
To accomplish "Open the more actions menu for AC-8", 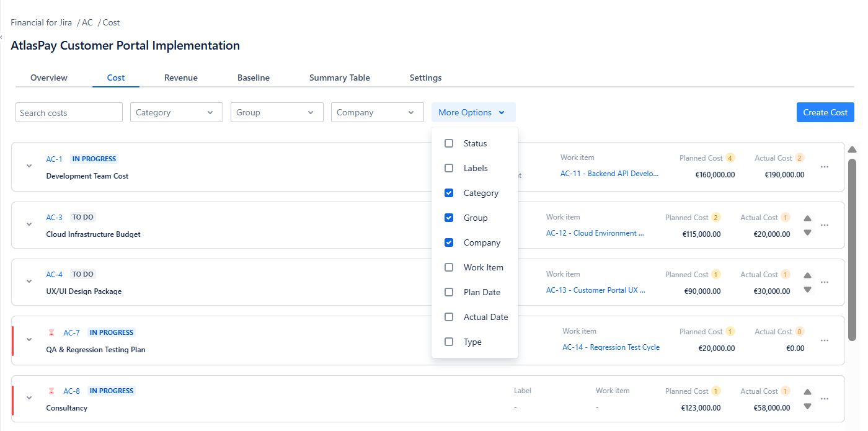I will pyautogui.click(x=825, y=399).
